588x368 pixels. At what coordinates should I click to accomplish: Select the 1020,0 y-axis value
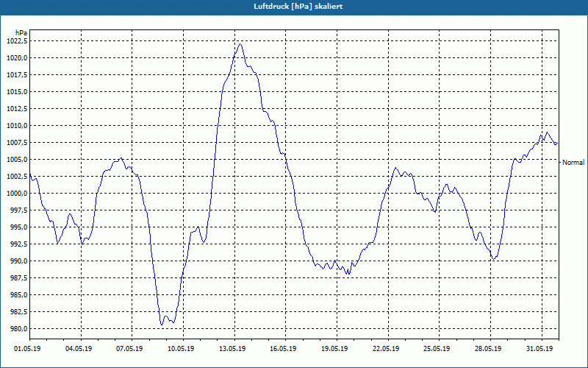17,58
